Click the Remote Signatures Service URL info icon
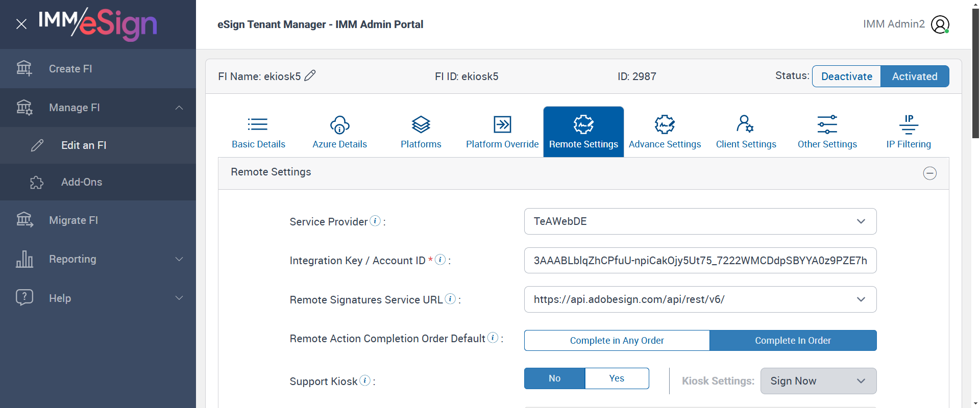Viewport: 980px width, 408px height. tap(450, 299)
